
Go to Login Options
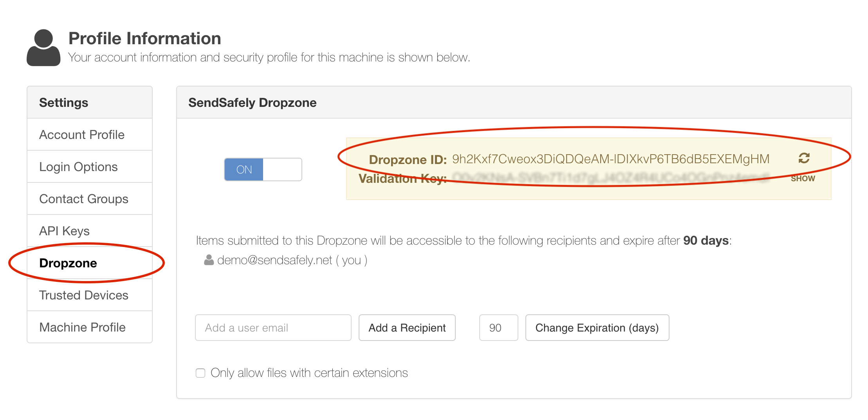coord(90,167)
